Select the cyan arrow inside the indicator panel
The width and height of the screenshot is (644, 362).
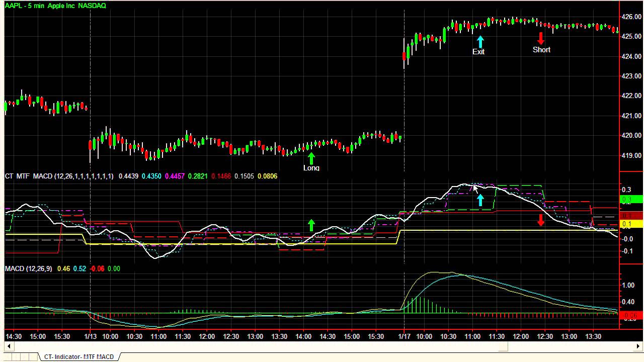(480, 200)
